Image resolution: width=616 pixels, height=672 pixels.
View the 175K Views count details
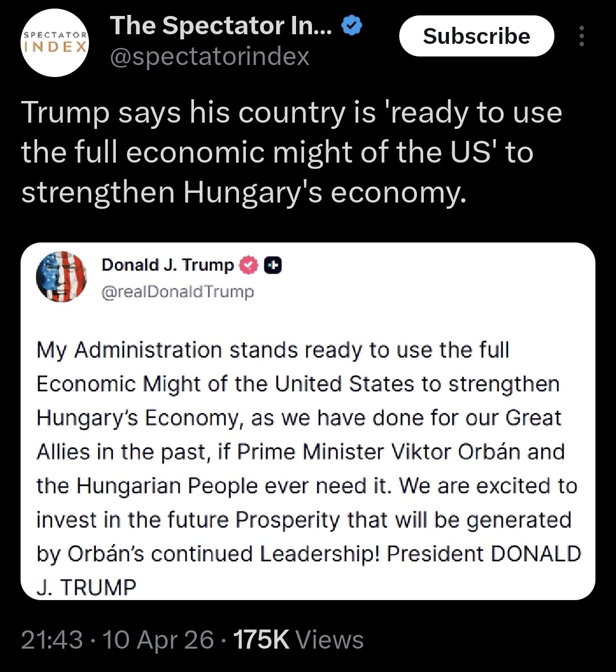(298, 640)
